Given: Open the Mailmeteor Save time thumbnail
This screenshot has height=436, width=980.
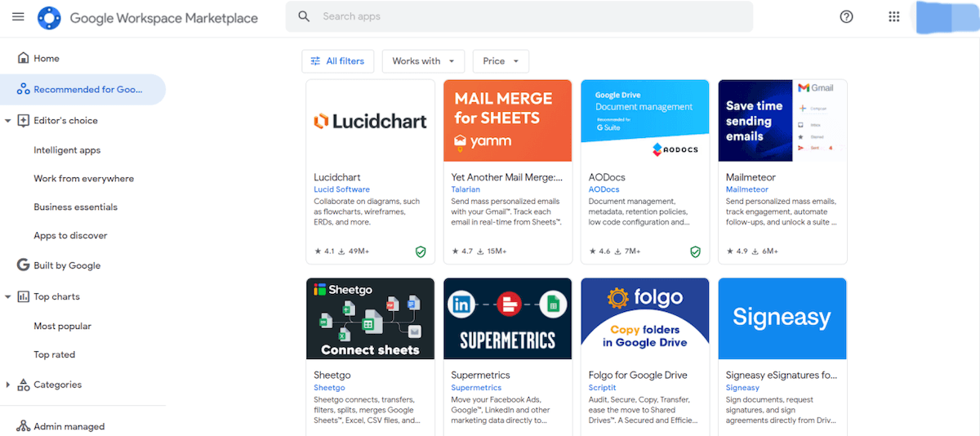Looking at the screenshot, I should pos(782,121).
